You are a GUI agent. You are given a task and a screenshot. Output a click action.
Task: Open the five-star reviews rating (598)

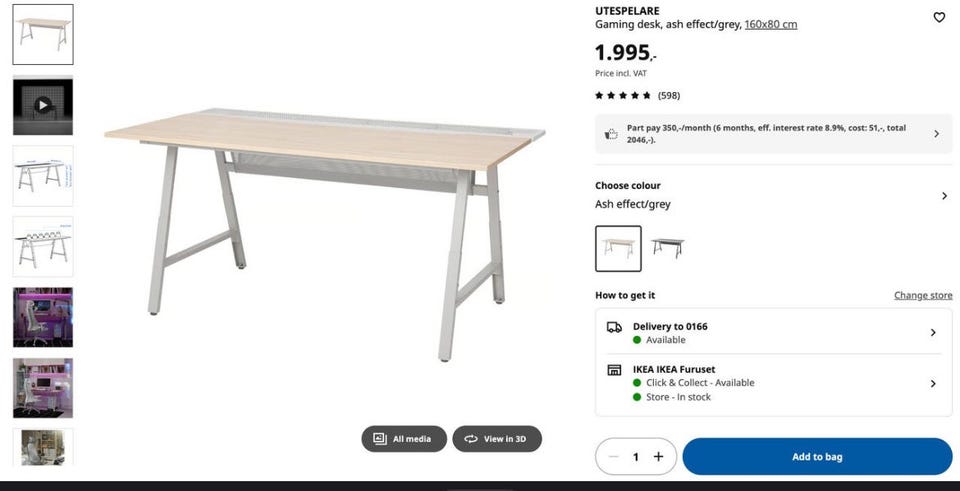637,96
